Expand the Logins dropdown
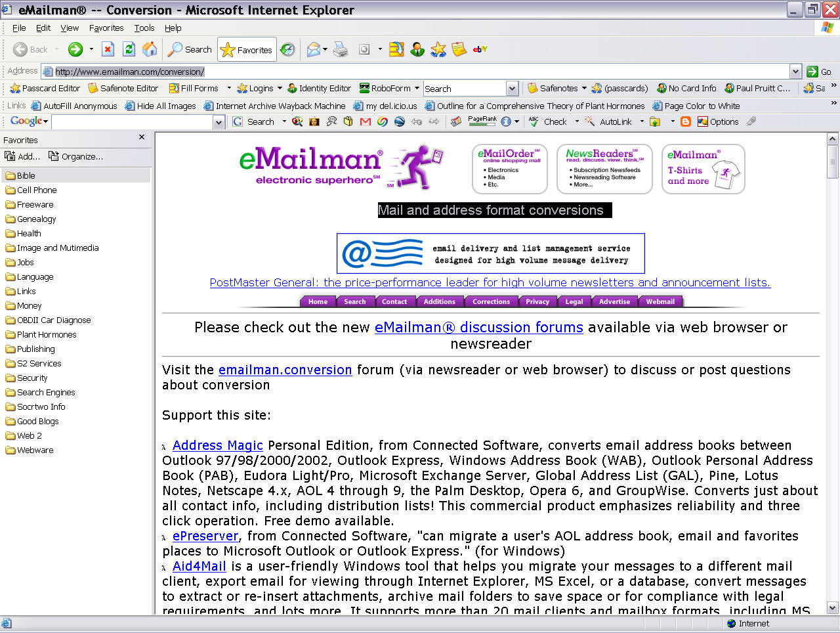This screenshot has width=840, height=633. click(x=280, y=88)
